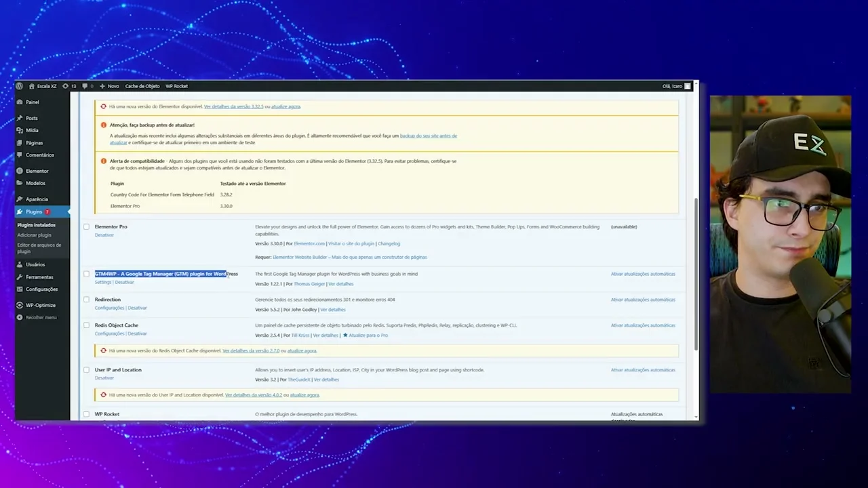Open the updates counter showing 13

69,86
